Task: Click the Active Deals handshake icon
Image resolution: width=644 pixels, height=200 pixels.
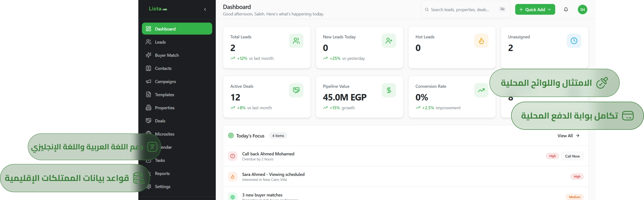Action: point(296,90)
